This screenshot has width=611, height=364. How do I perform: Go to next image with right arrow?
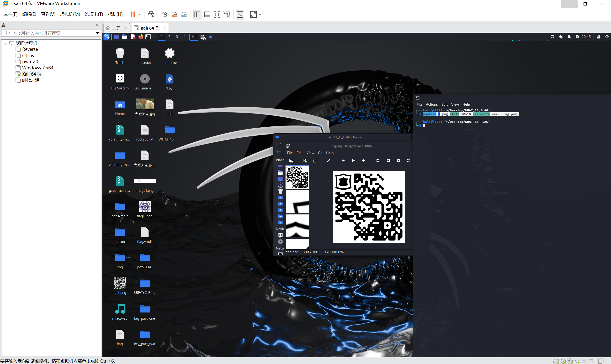point(364,161)
